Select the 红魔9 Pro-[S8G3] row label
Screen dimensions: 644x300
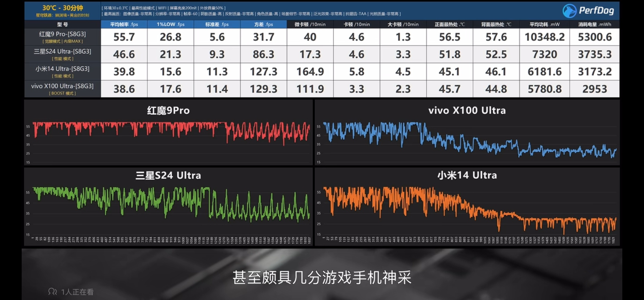63,34
